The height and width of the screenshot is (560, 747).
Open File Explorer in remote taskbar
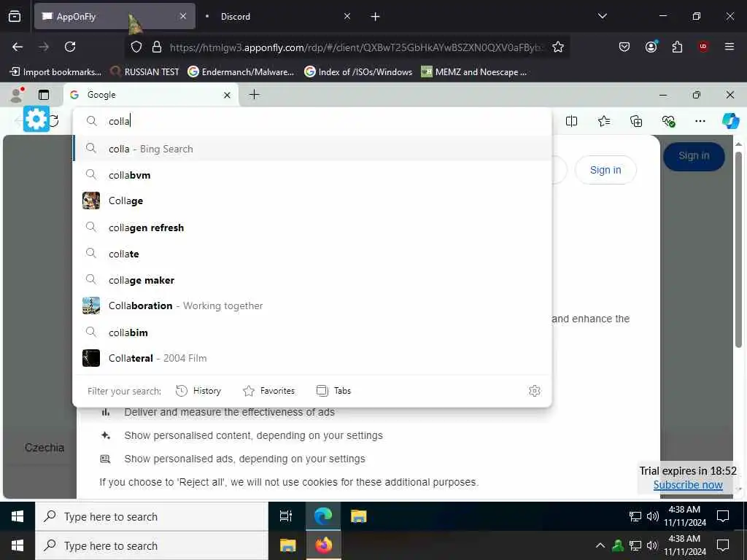pos(359,516)
